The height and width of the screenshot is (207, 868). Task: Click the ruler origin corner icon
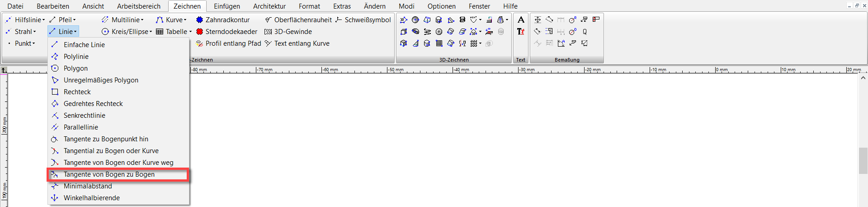pyautogui.click(x=4, y=70)
